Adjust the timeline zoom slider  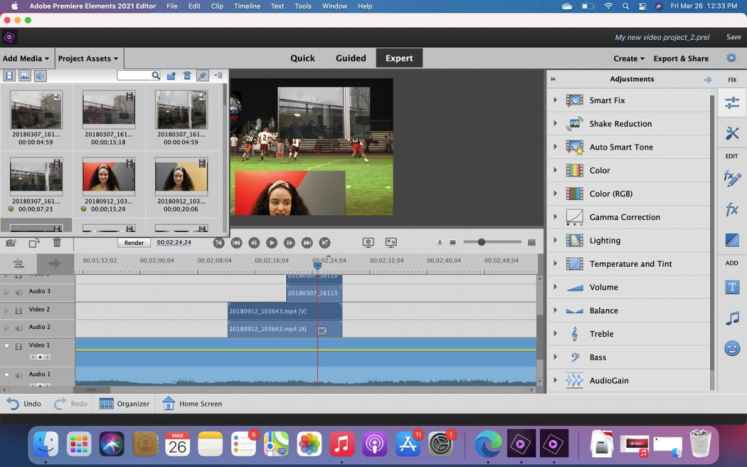click(x=482, y=242)
